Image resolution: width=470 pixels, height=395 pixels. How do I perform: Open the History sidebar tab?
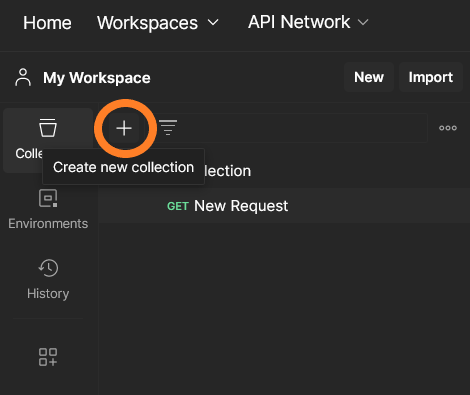tap(48, 279)
